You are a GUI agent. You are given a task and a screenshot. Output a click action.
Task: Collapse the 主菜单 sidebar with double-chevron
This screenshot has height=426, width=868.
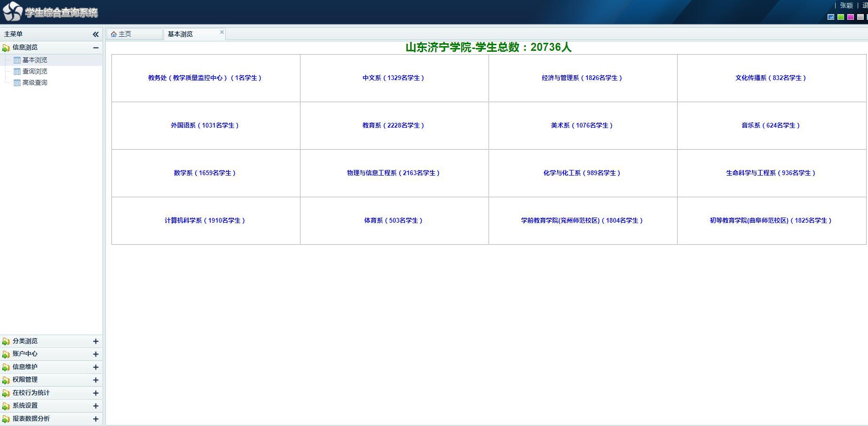point(95,34)
